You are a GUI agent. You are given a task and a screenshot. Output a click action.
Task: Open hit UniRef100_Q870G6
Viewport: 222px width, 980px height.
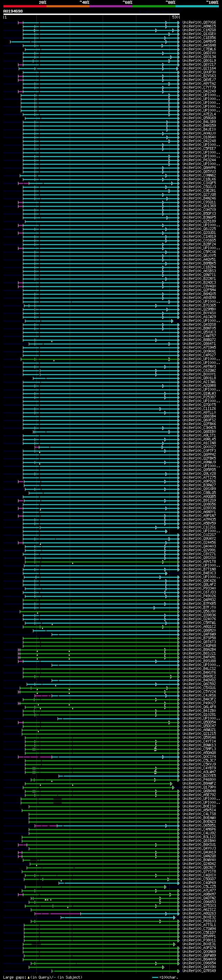[x=199, y=23]
